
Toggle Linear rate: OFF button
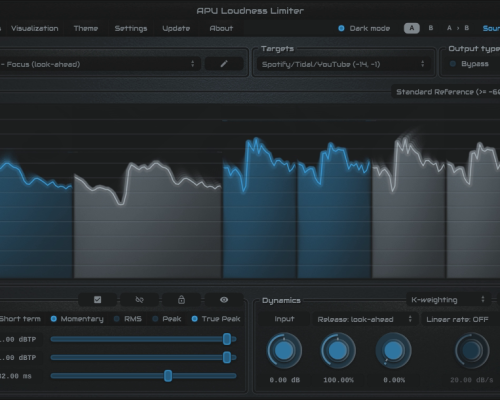coord(460,319)
